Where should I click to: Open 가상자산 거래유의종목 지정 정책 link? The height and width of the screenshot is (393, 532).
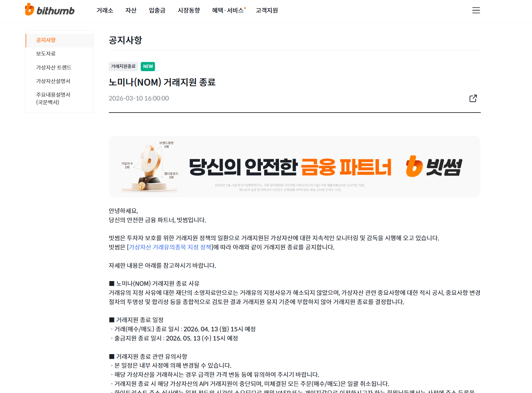(170, 247)
